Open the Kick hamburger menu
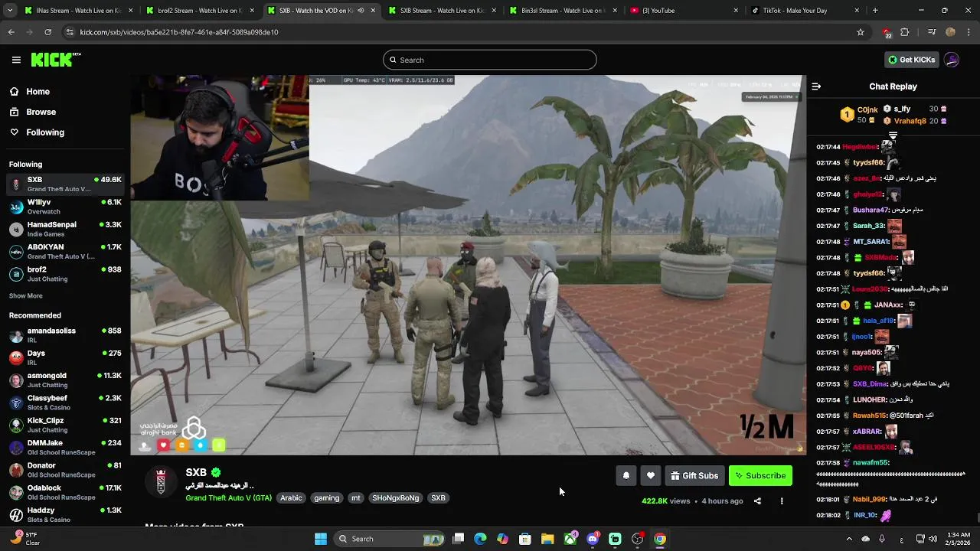Screen dimensions: 980x551 (x=16, y=60)
